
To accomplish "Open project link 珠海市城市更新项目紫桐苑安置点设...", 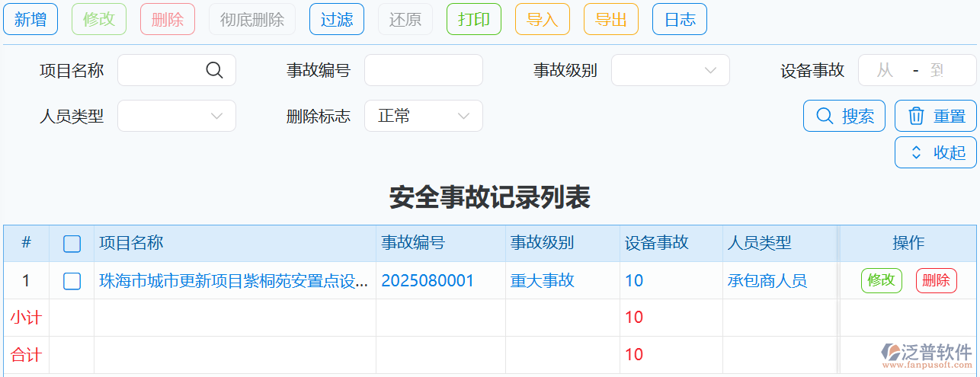I will click(x=234, y=281).
